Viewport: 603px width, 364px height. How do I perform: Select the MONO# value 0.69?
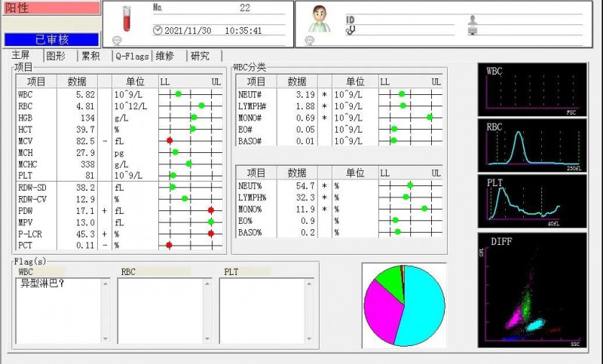pos(305,118)
